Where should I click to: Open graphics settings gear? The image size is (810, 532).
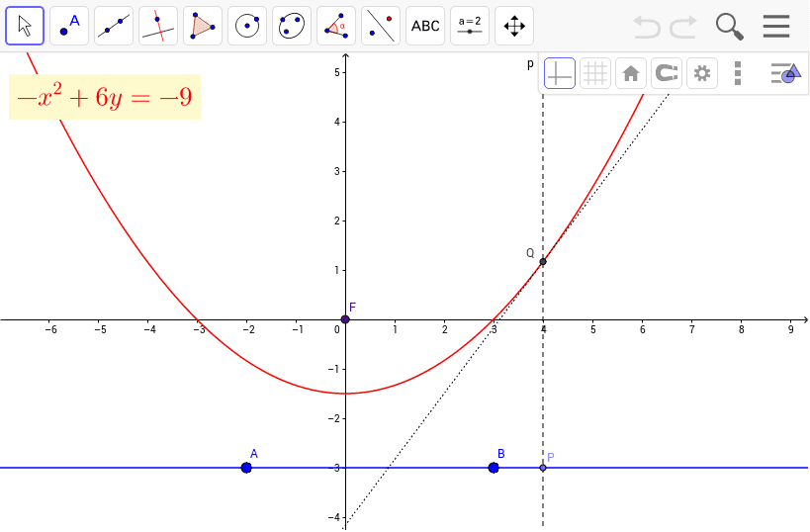(702, 73)
